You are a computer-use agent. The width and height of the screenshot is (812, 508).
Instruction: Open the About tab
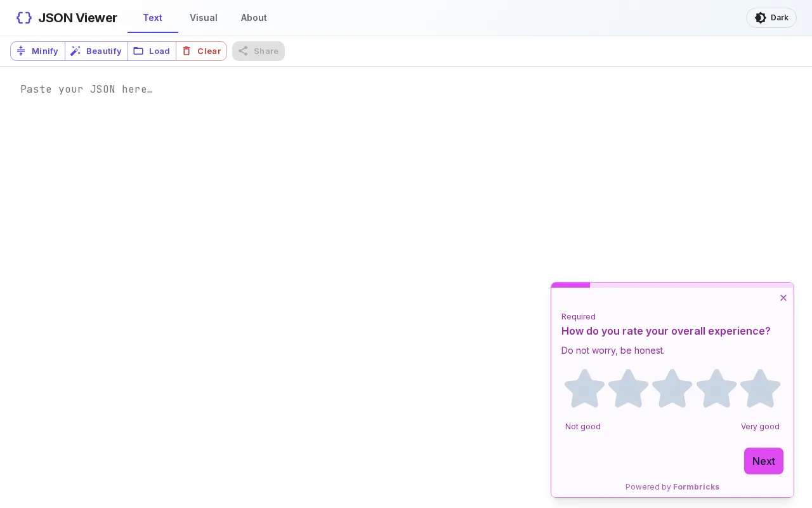tap(254, 18)
